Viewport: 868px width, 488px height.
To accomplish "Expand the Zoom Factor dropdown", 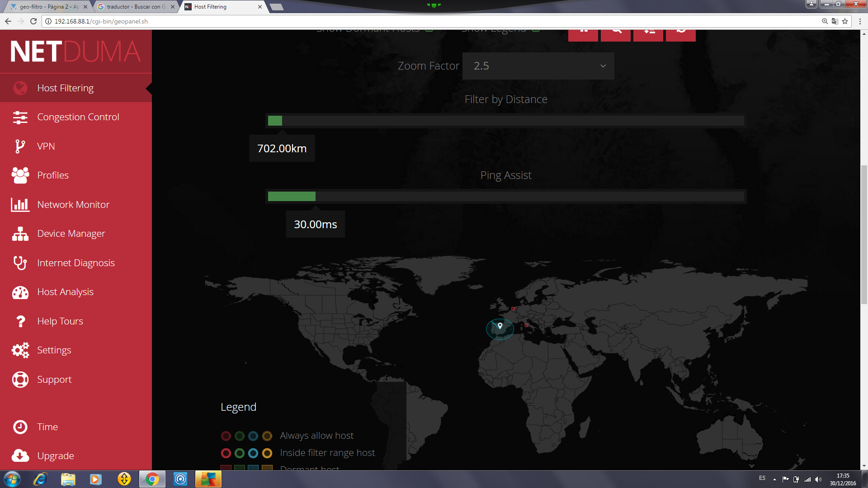I will click(538, 66).
